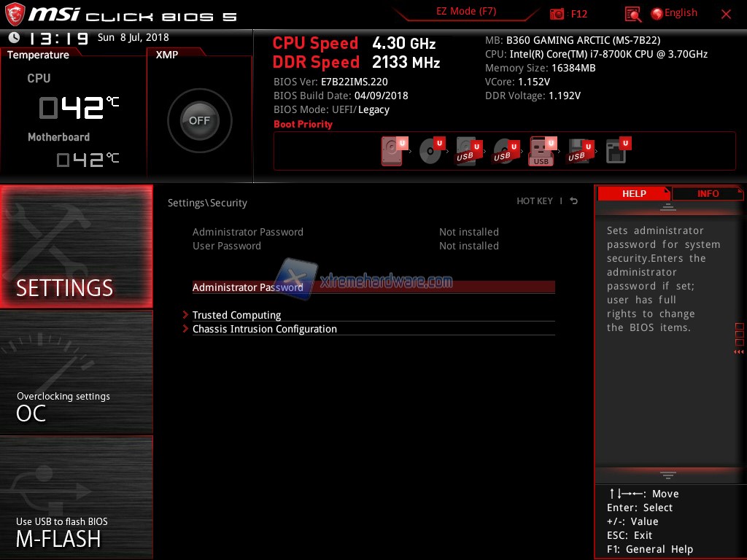This screenshot has width=747, height=560.
Task: Switch to the HELP tab
Action: point(633,193)
